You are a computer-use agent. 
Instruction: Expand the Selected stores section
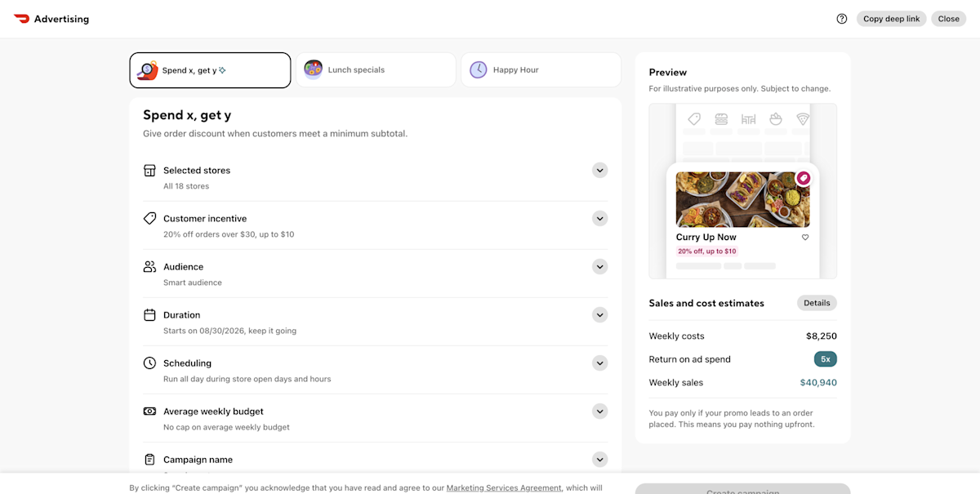tap(600, 171)
